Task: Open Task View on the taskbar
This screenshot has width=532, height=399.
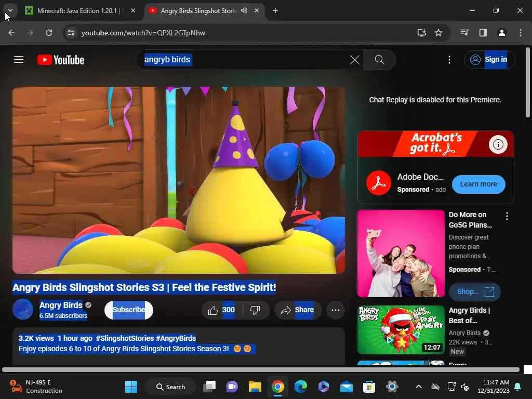Action: point(209,387)
